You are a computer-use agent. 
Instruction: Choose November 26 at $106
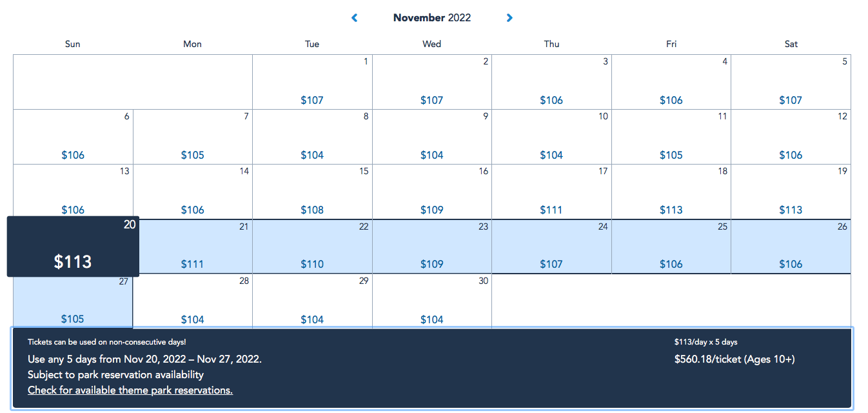791,247
